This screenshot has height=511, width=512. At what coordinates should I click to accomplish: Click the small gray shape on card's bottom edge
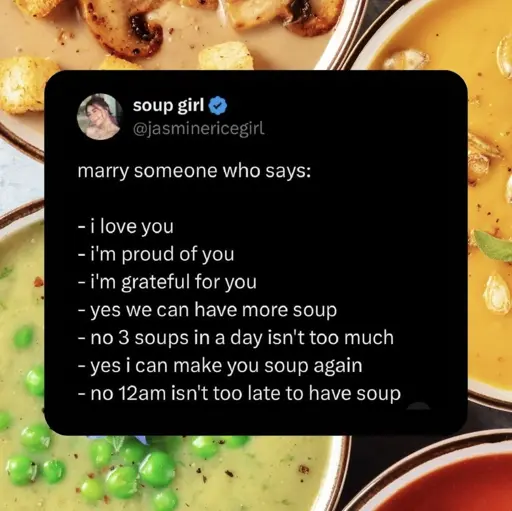click(x=419, y=406)
